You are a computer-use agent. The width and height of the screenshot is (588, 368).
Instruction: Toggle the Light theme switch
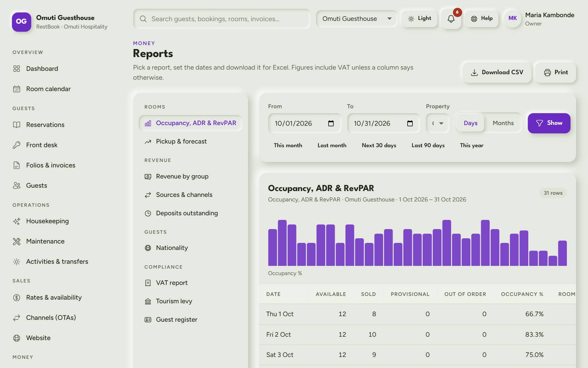[x=420, y=19]
